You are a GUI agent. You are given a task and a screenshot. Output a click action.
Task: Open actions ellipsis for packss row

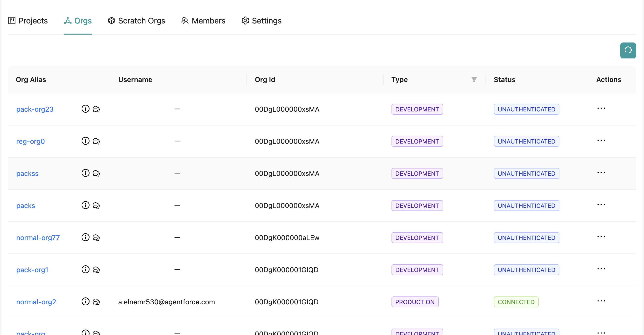[x=601, y=173]
